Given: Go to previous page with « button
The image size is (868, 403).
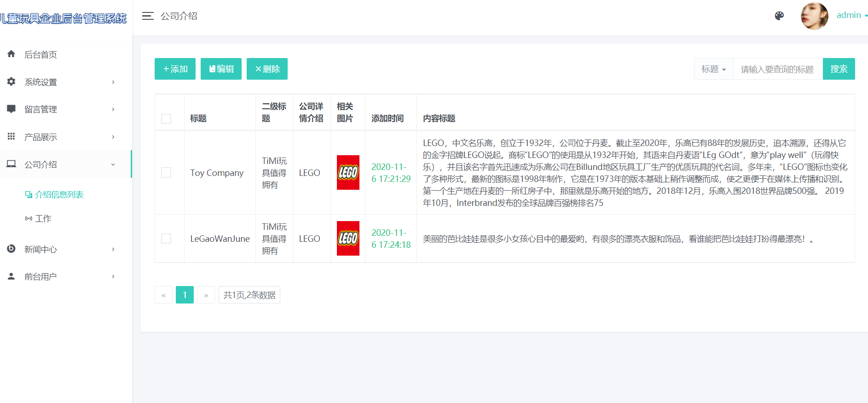Looking at the screenshot, I should click(x=163, y=295).
